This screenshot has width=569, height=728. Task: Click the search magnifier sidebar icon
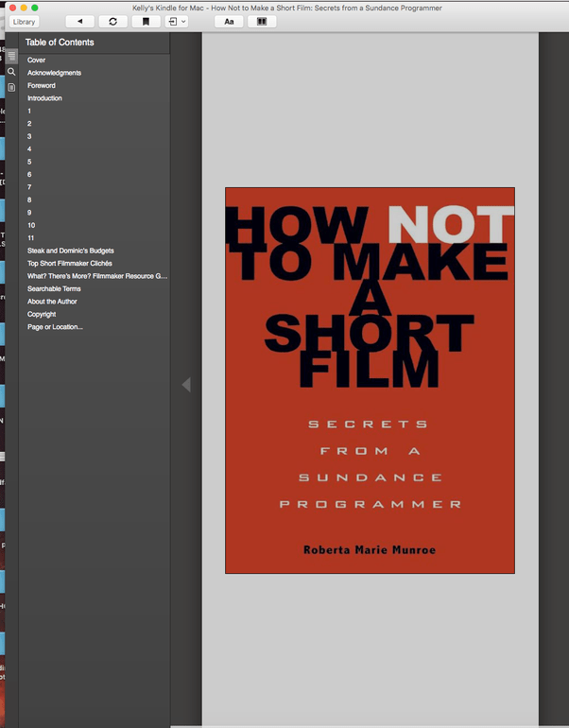point(11,72)
